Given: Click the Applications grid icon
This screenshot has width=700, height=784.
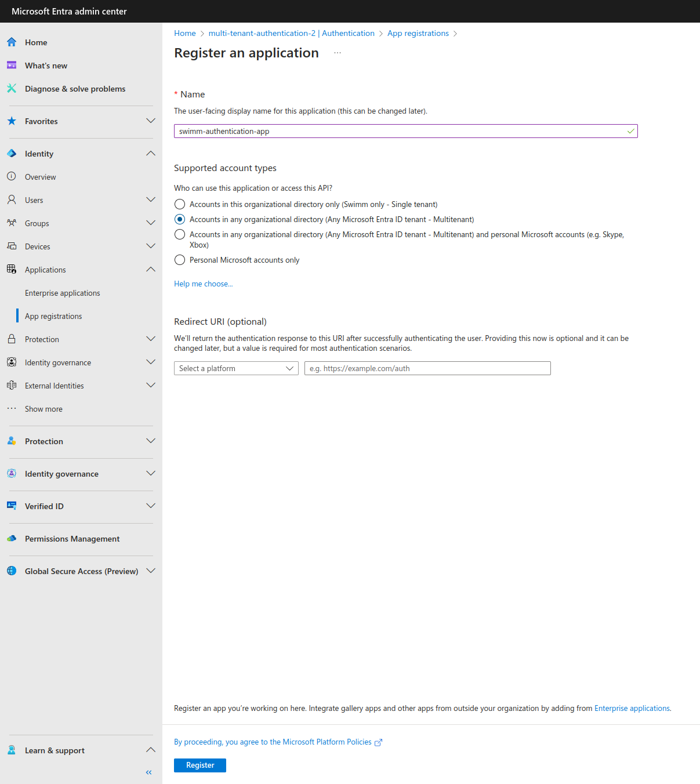Looking at the screenshot, I should (x=12, y=269).
